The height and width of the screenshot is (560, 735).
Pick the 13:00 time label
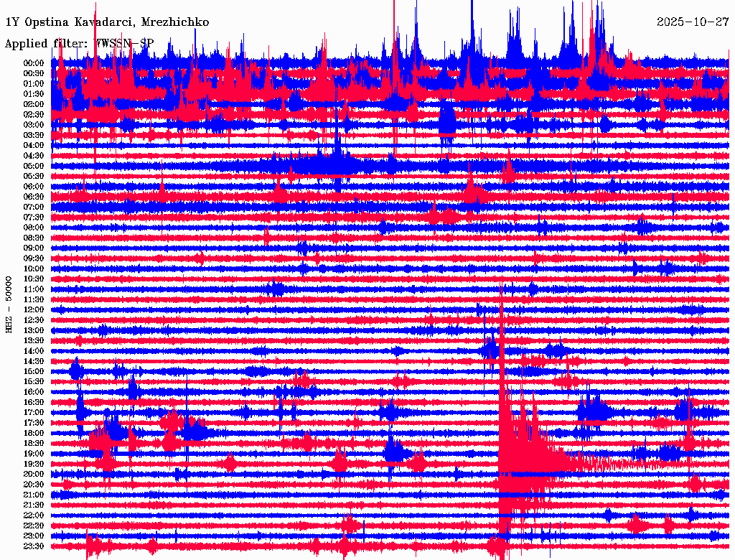tap(34, 331)
